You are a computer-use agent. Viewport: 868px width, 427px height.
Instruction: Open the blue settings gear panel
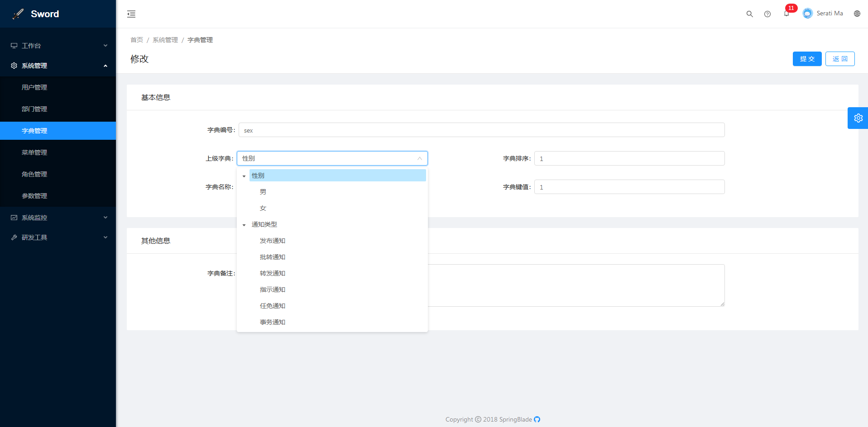pyautogui.click(x=858, y=118)
